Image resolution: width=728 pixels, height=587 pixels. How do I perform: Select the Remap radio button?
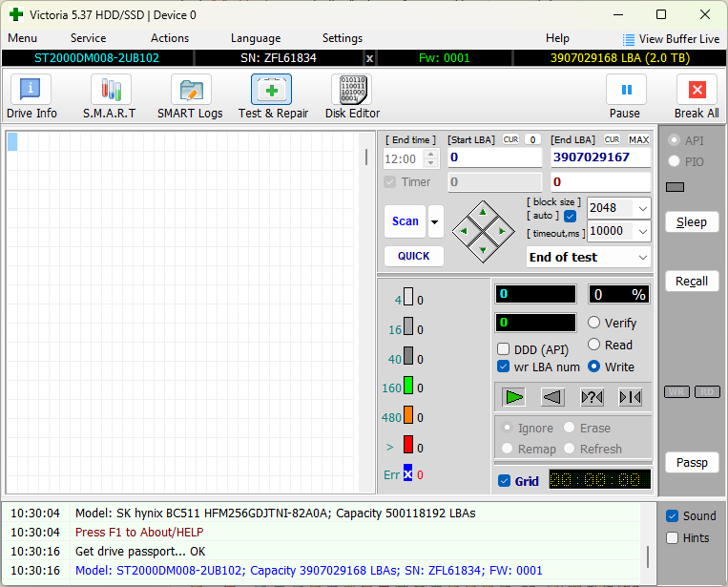pyautogui.click(x=507, y=449)
